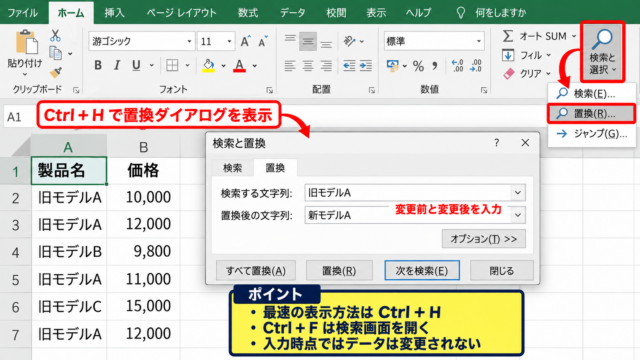
Task: Open Font group dialog launcher (フォント)
Action: (x=269, y=90)
